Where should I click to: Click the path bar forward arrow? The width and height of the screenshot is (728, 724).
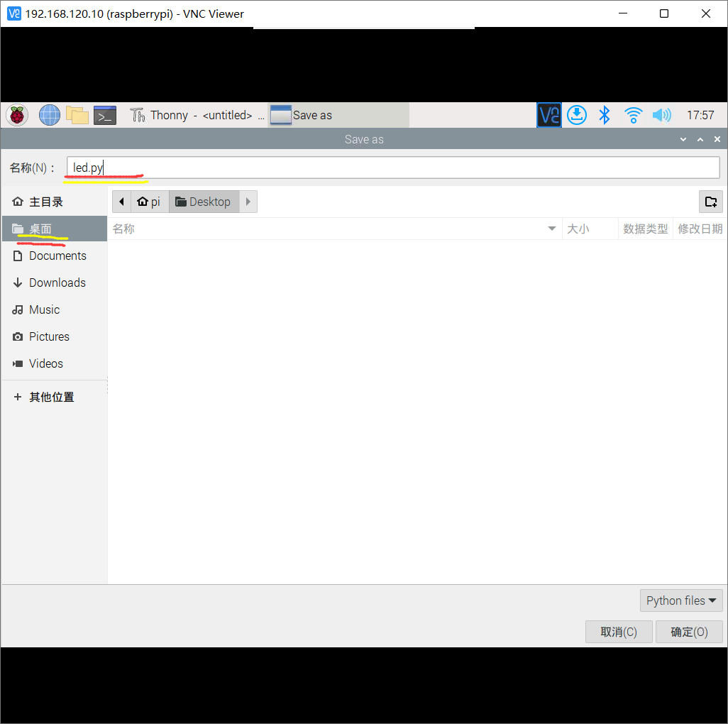click(x=248, y=202)
